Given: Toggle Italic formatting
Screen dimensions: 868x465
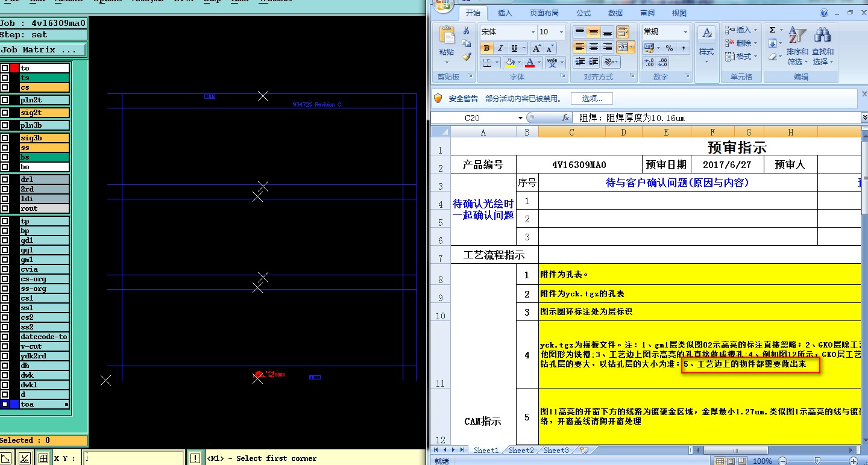Looking at the screenshot, I should [500, 48].
